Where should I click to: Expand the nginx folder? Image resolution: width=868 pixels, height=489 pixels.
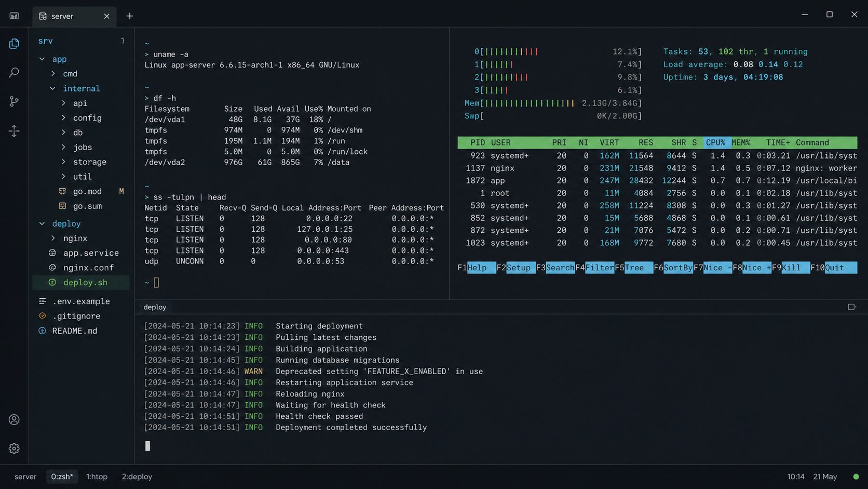(x=53, y=238)
